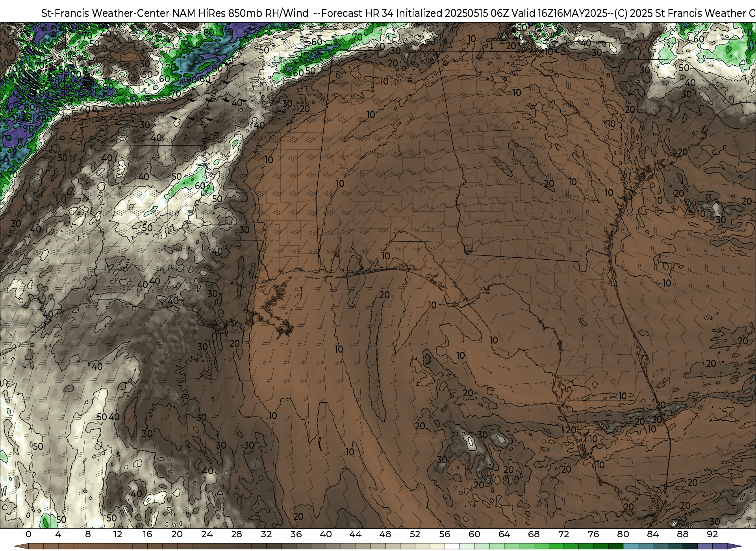Click the legend label '64'

(504, 534)
